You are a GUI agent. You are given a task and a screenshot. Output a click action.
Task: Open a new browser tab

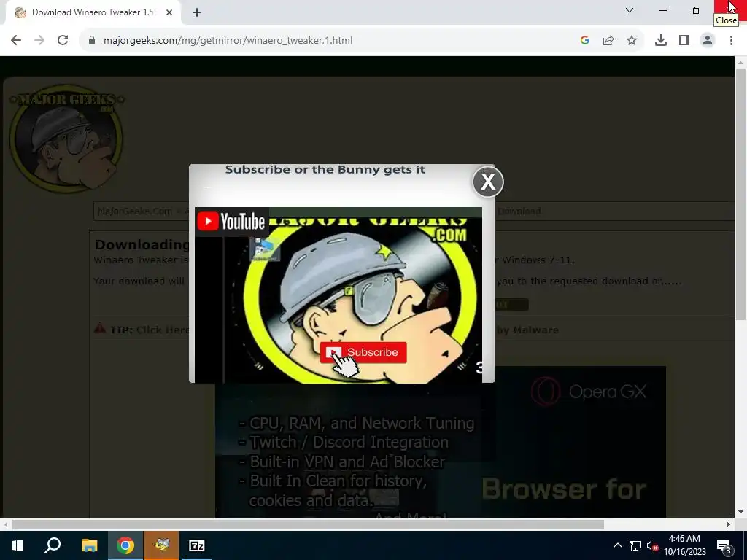(x=197, y=12)
